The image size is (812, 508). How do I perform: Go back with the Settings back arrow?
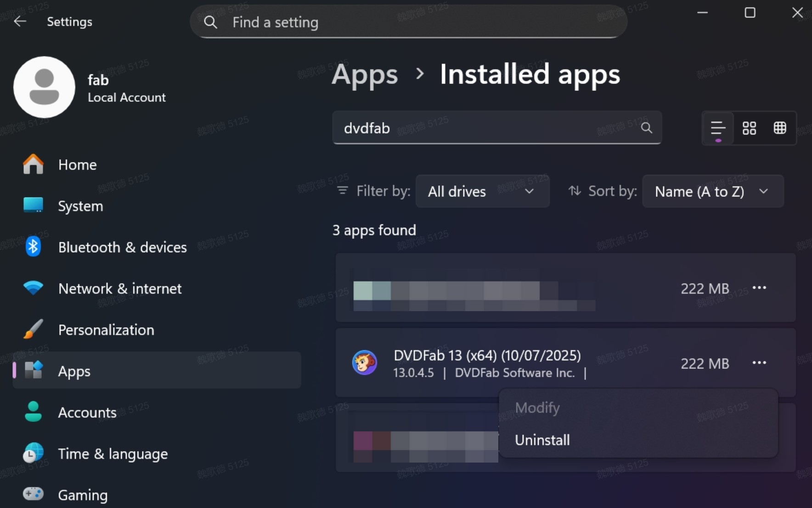click(x=20, y=21)
